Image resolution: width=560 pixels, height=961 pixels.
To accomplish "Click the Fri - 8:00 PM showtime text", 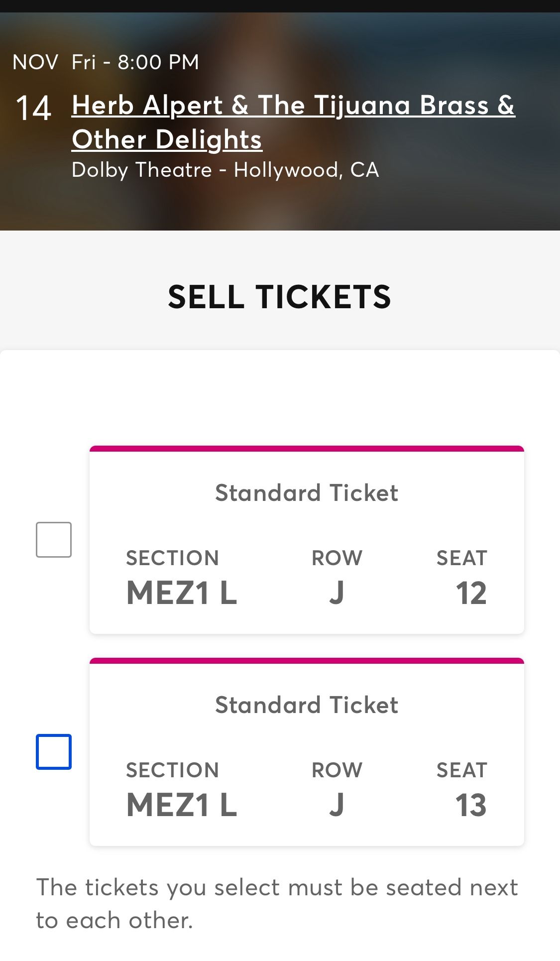I will click(134, 62).
